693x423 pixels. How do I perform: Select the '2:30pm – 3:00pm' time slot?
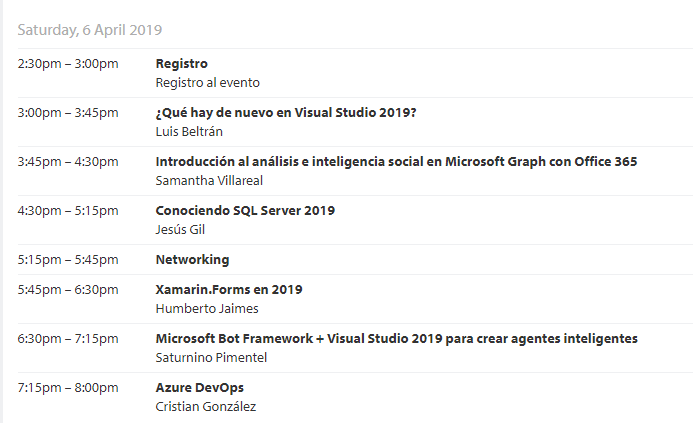tap(68, 64)
